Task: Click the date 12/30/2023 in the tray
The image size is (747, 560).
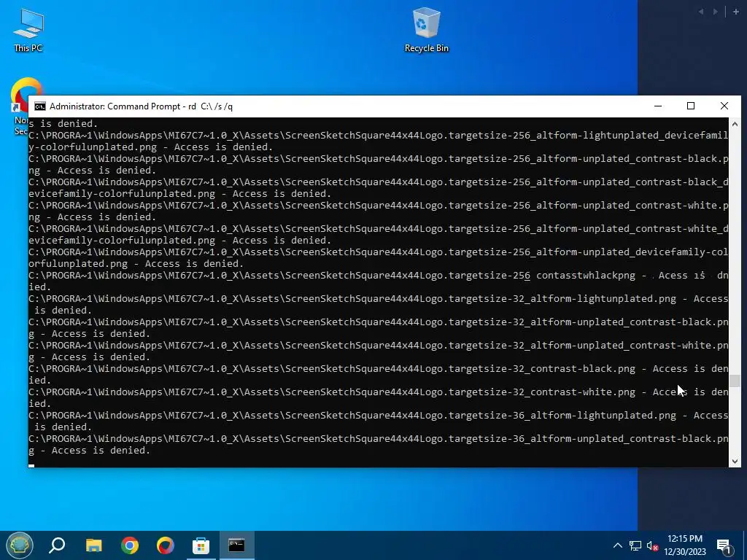Action: [684, 553]
